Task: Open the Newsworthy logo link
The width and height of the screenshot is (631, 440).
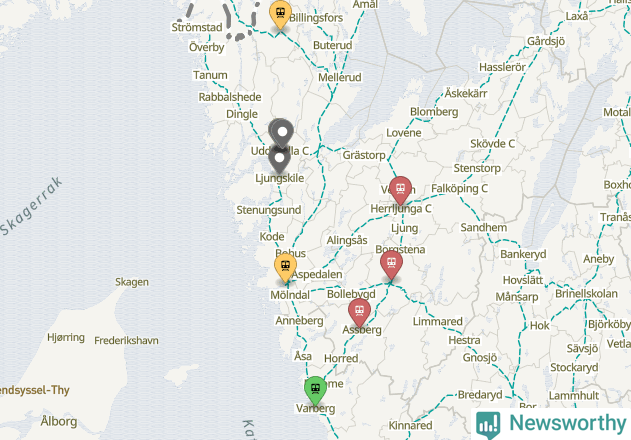Action: (551, 424)
